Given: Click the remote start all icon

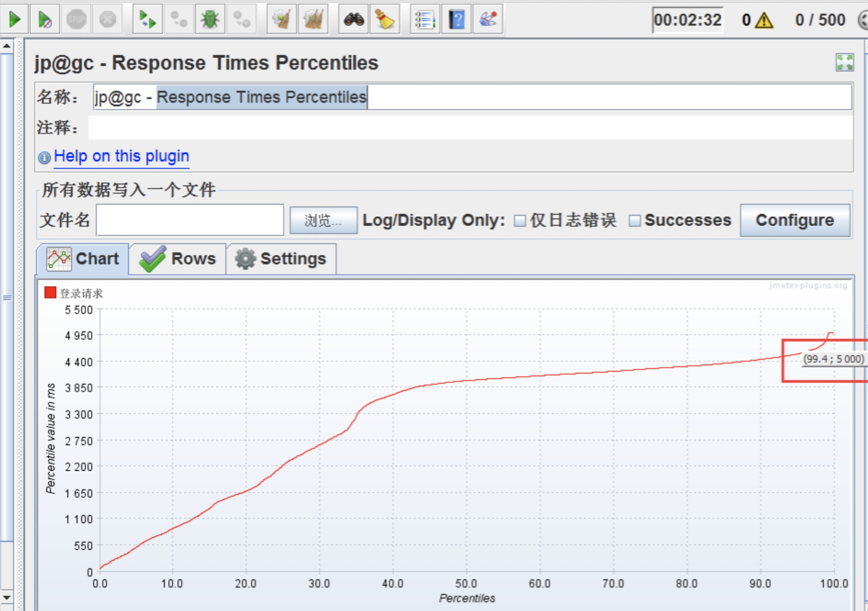Looking at the screenshot, I should [x=147, y=19].
